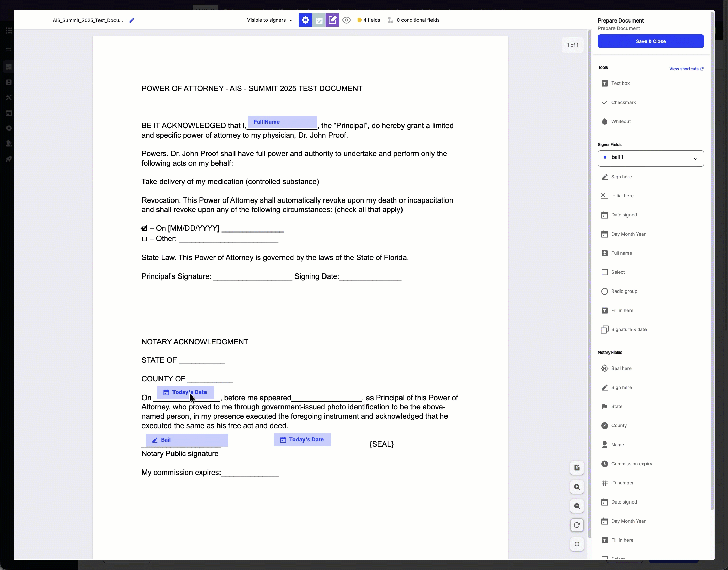
Task: Click the Notary Fields heading
Action: [610, 352]
